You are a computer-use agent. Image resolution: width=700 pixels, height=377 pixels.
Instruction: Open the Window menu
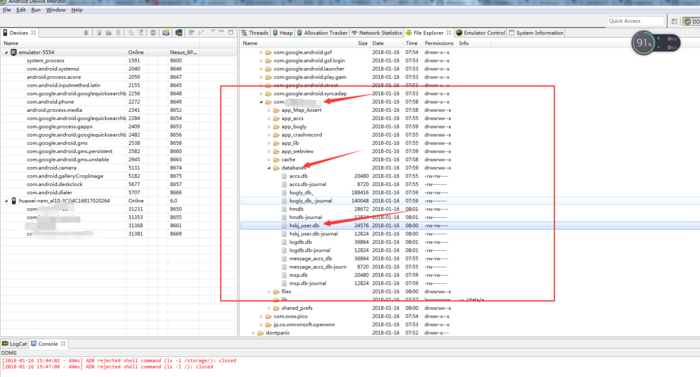(x=55, y=10)
